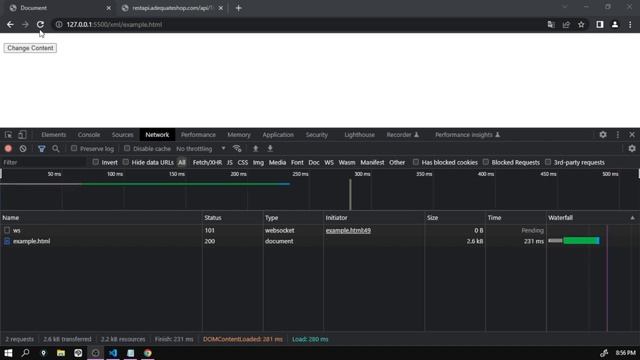Image resolution: width=640 pixels, height=360 pixels.
Task: Open network search with the magnifier icon
Action: (x=56, y=149)
